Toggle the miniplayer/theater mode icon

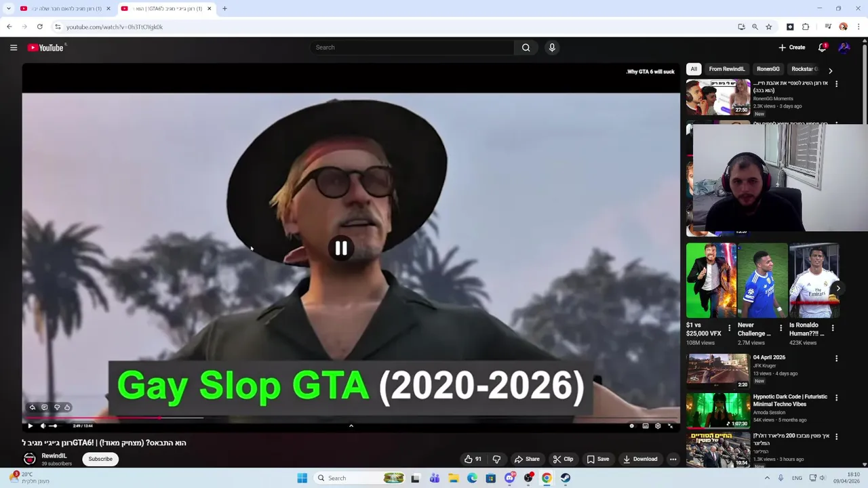pyautogui.click(x=646, y=426)
